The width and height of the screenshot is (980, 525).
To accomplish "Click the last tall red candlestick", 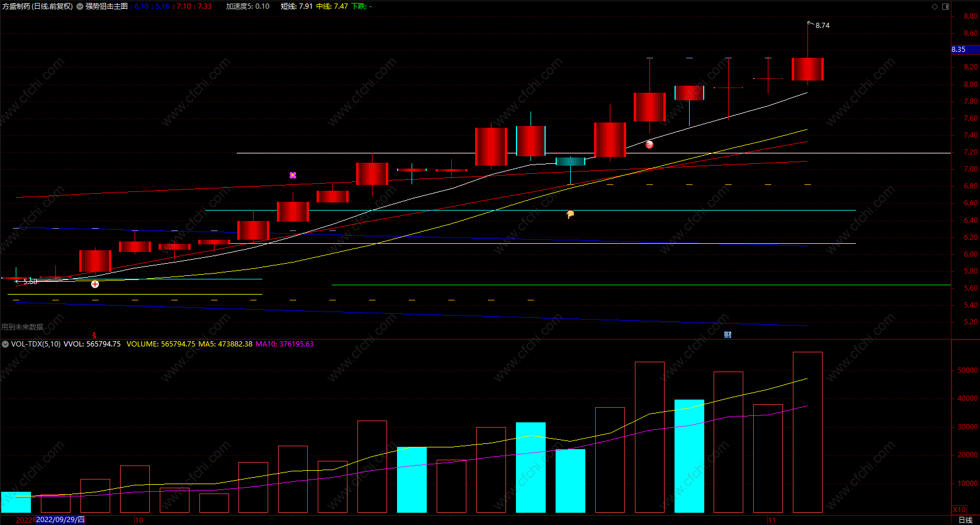I will (807, 69).
